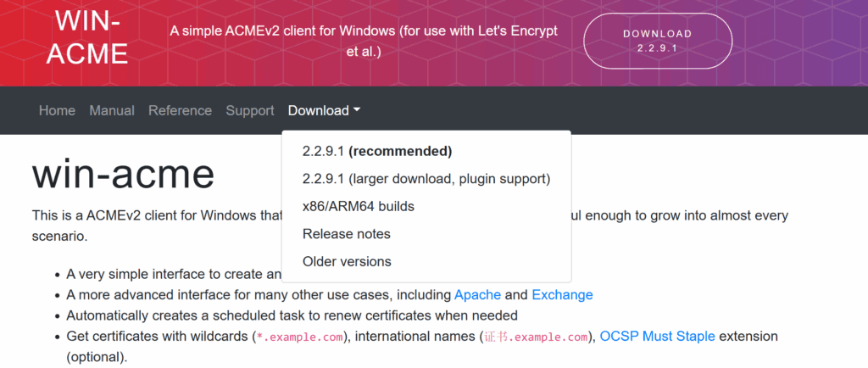
Task: Click the scheduled task renewal bullet text
Action: coord(292,315)
